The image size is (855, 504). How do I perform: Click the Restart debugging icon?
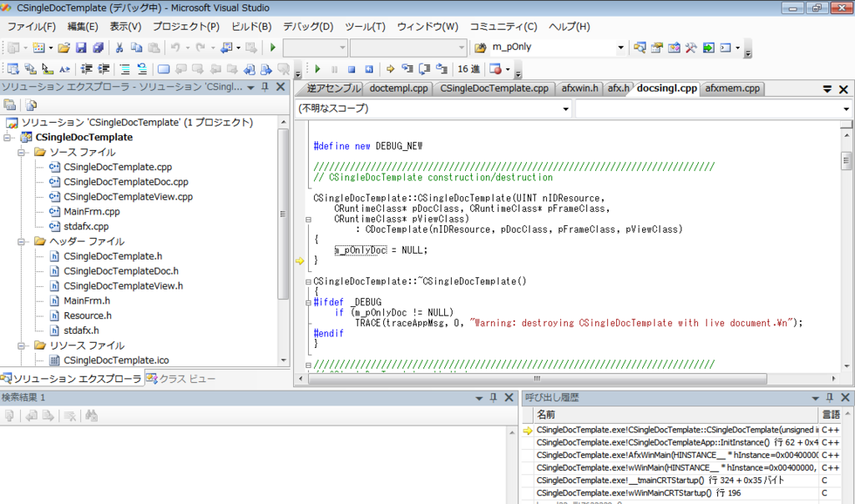[369, 69]
